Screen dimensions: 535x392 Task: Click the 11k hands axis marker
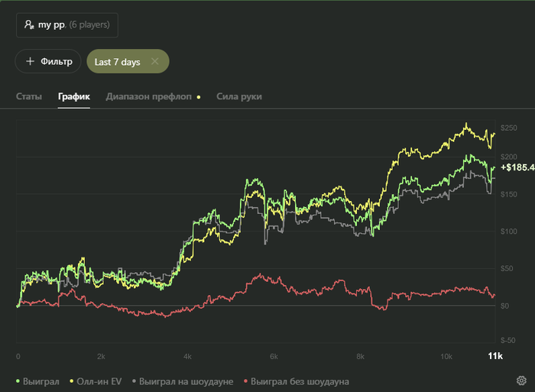tap(495, 356)
